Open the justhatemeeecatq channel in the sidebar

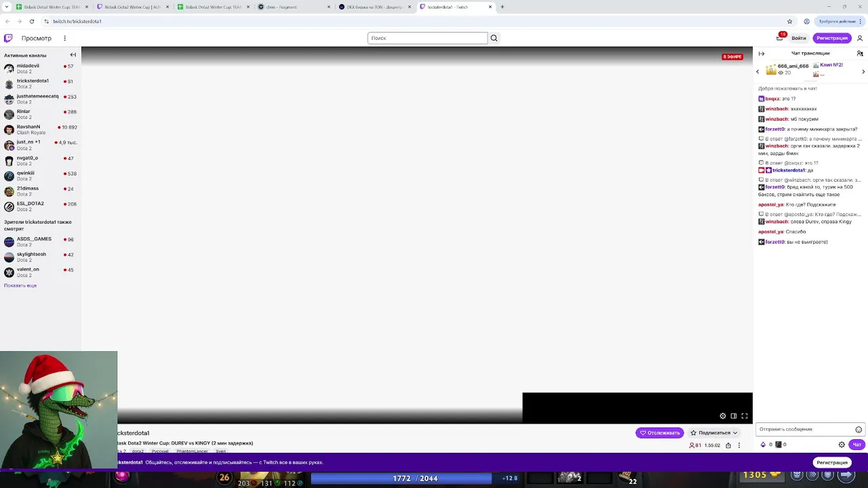coord(41,99)
